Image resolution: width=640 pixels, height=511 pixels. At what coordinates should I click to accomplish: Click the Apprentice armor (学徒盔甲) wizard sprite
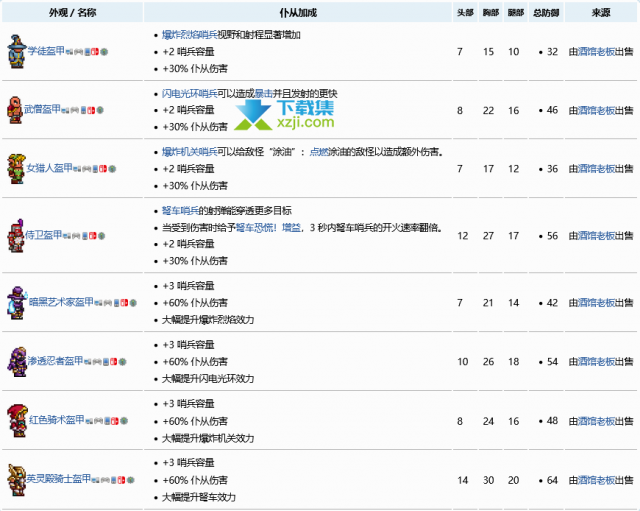15,50
